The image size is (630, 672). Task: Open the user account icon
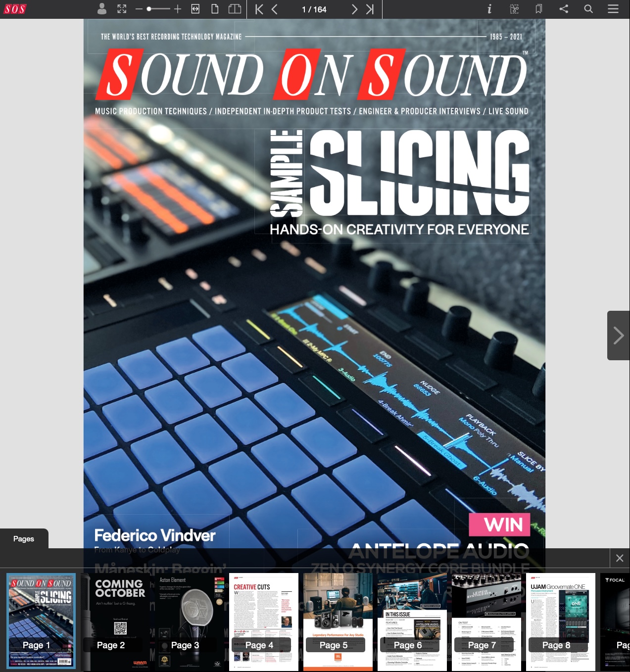(102, 9)
